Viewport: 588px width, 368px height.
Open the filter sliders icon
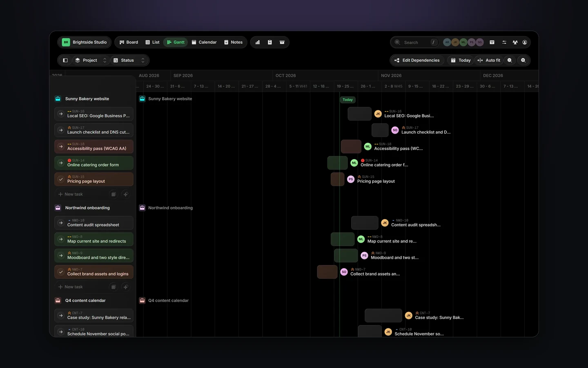pos(504,42)
